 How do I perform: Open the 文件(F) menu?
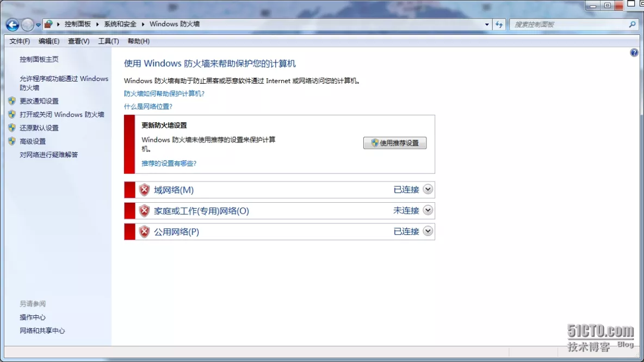(x=20, y=41)
